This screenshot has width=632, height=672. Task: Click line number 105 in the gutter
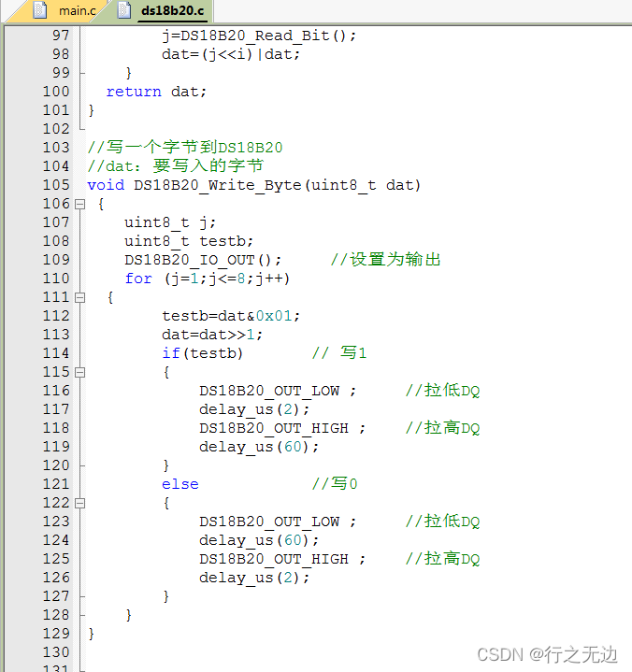56,185
